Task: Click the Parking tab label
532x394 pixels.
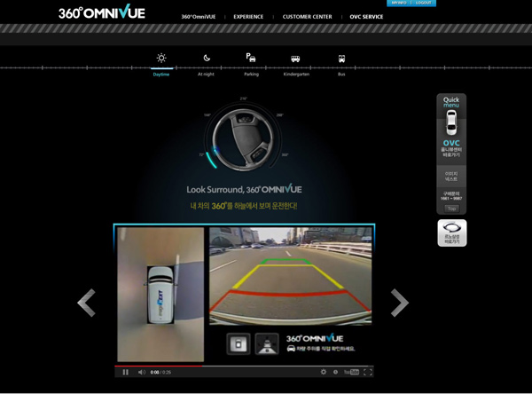Action: (x=252, y=74)
